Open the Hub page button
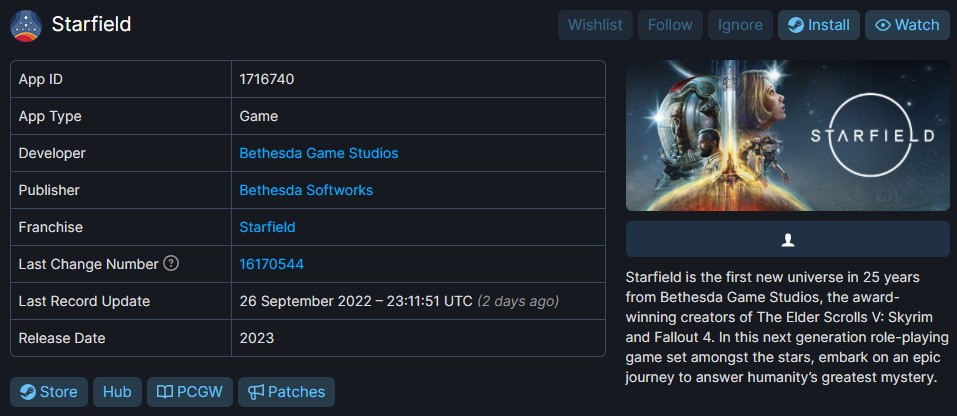The width and height of the screenshot is (957, 416). pos(117,392)
